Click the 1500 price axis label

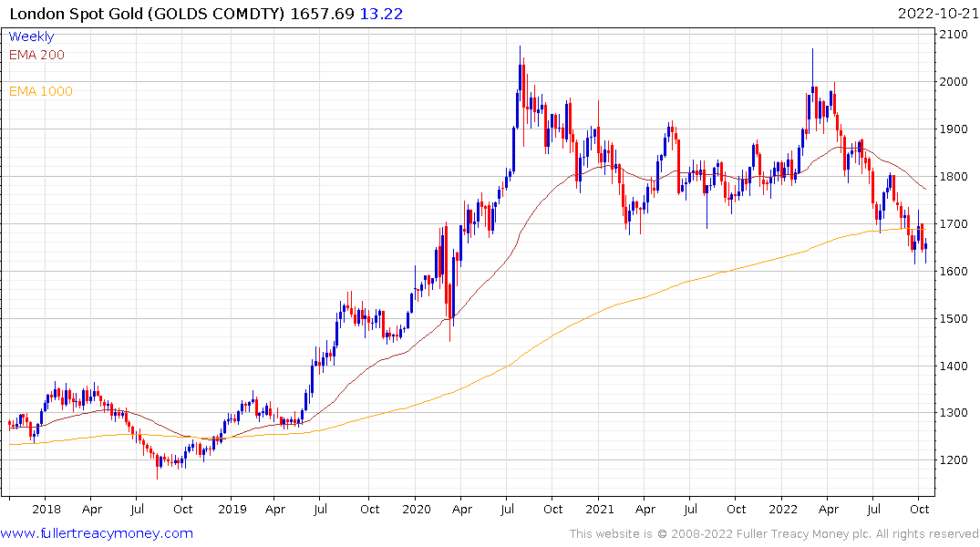(x=954, y=318)
